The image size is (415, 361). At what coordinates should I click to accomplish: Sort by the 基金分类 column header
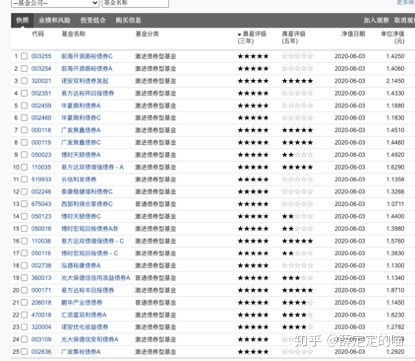click(x=147, y=34)
